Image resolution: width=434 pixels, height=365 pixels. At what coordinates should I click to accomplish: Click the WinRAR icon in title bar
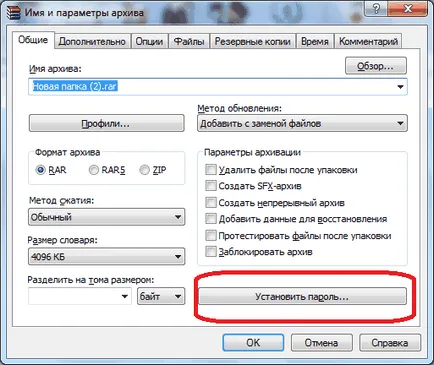coord(13,13)
